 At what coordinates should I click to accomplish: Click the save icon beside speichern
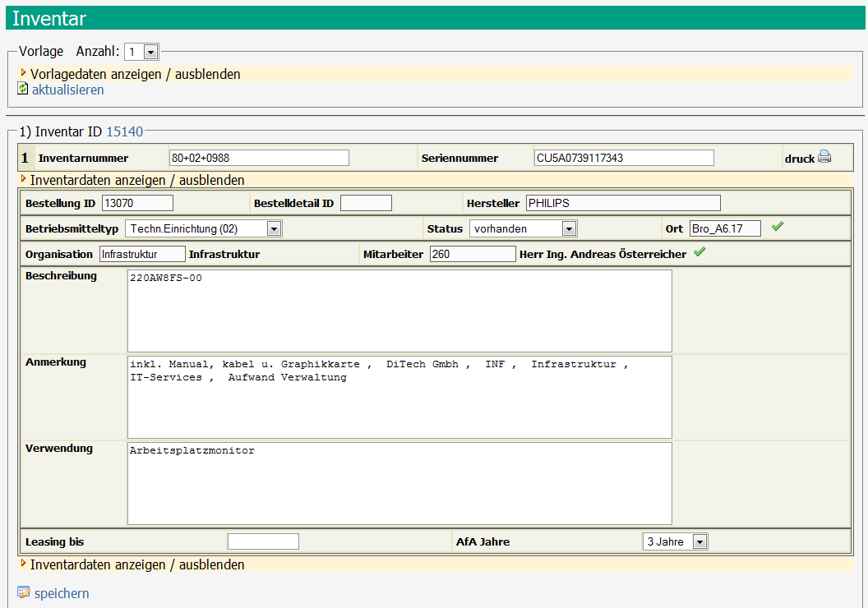pos(24,592)
